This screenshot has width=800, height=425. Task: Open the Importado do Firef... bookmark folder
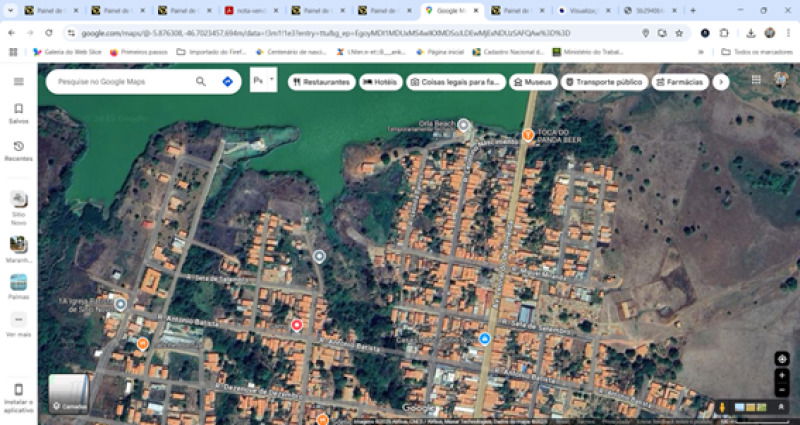211,52
